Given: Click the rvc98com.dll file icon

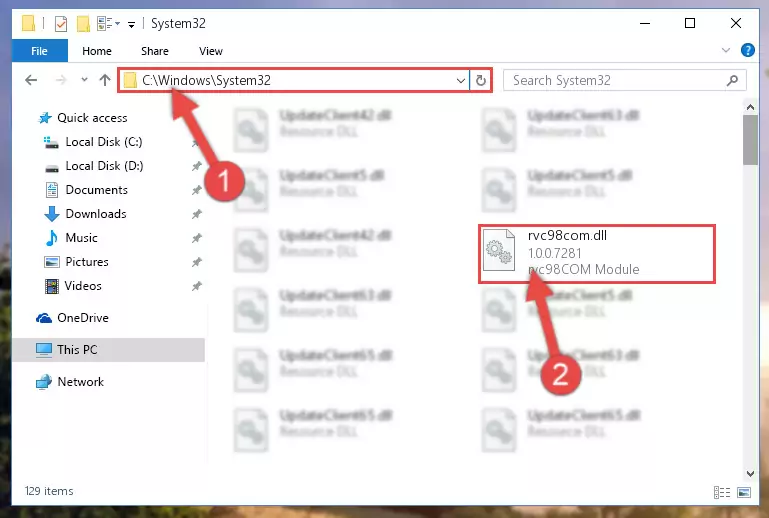Looking at the screenshot, I should (x=499, y=250).
